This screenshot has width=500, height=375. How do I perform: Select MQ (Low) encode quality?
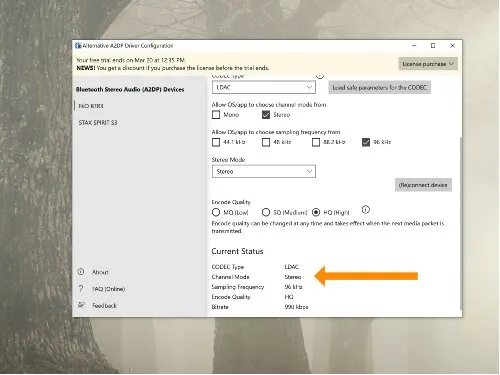click(x=216, y=212)
